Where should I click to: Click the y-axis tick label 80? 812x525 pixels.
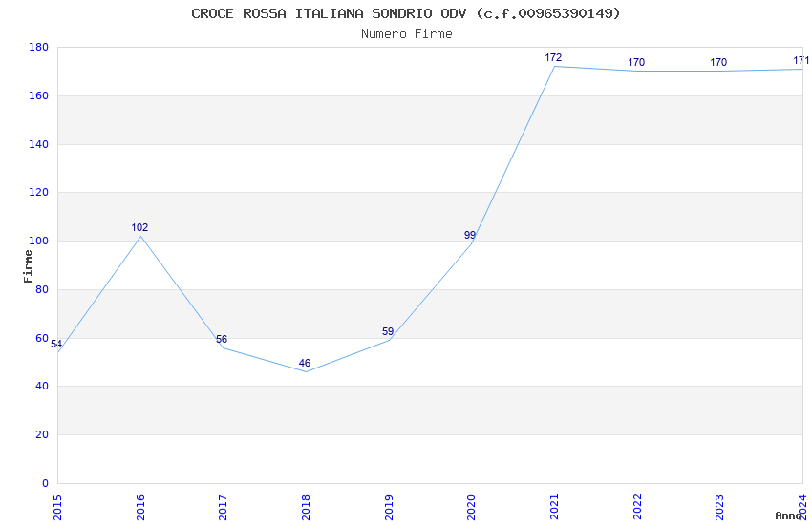point(42,289)
